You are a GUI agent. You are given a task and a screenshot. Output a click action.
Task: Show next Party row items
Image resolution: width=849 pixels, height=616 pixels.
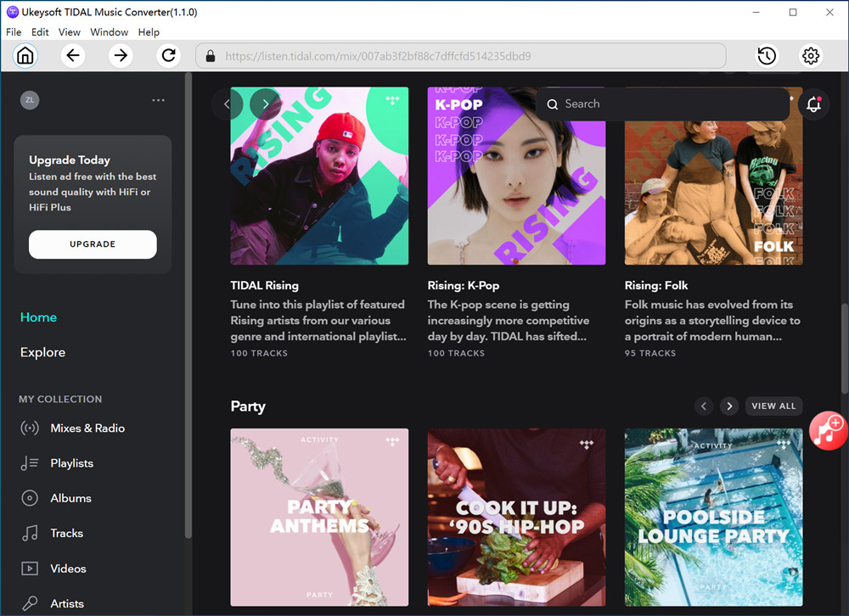point(729,406)
